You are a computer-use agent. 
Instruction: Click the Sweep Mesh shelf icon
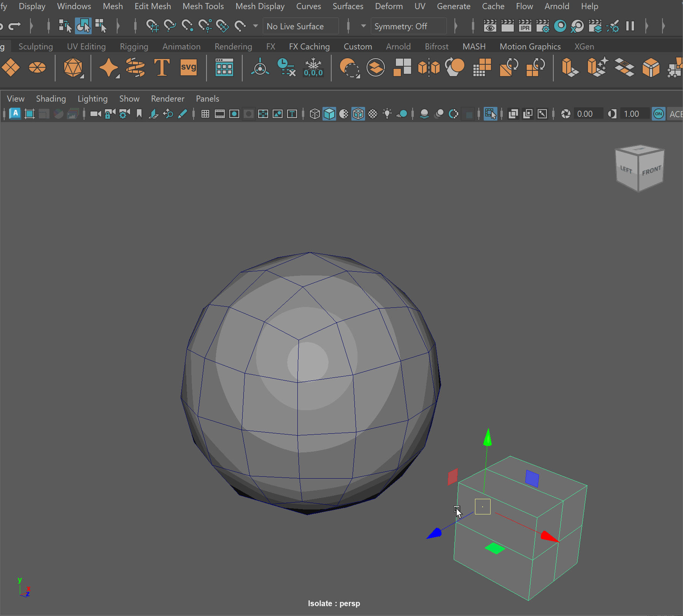[x=135, y=68]
